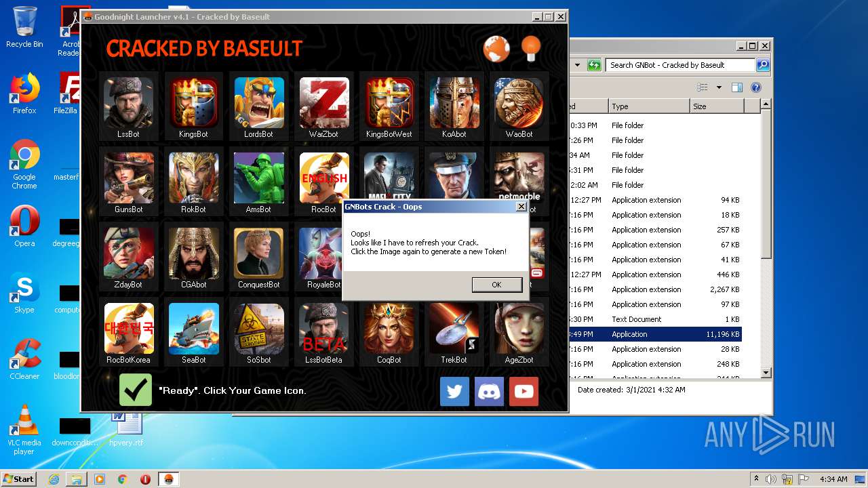The height and width of the screenshot is (488, 868).
Task: Select VLC media player desktop shortcut
Action: [24, 430]
